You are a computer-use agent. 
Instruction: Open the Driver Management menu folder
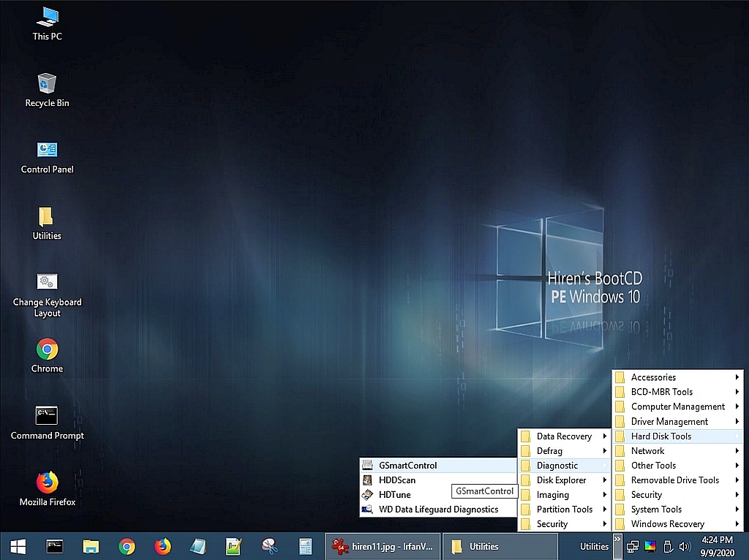click(x=677, y=422)
